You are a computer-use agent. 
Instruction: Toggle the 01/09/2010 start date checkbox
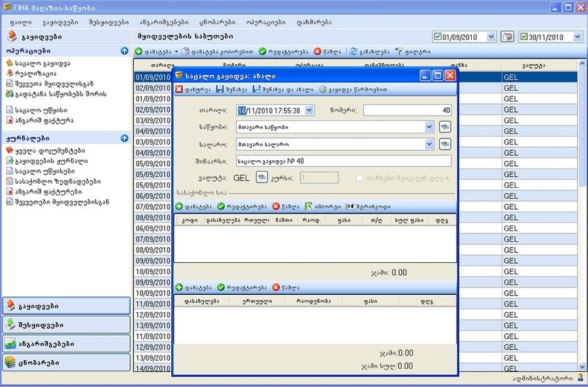tap(438, 37)
